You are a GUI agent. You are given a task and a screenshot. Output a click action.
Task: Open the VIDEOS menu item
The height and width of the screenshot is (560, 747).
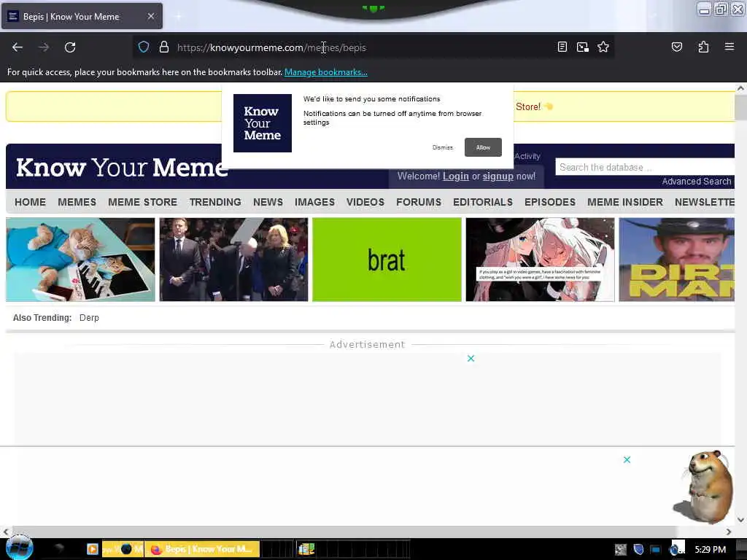365,202
